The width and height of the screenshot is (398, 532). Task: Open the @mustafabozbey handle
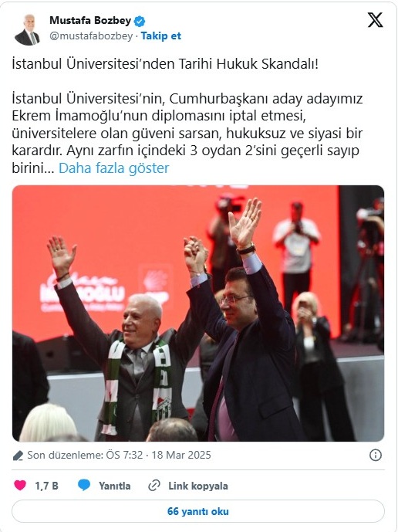91,36
